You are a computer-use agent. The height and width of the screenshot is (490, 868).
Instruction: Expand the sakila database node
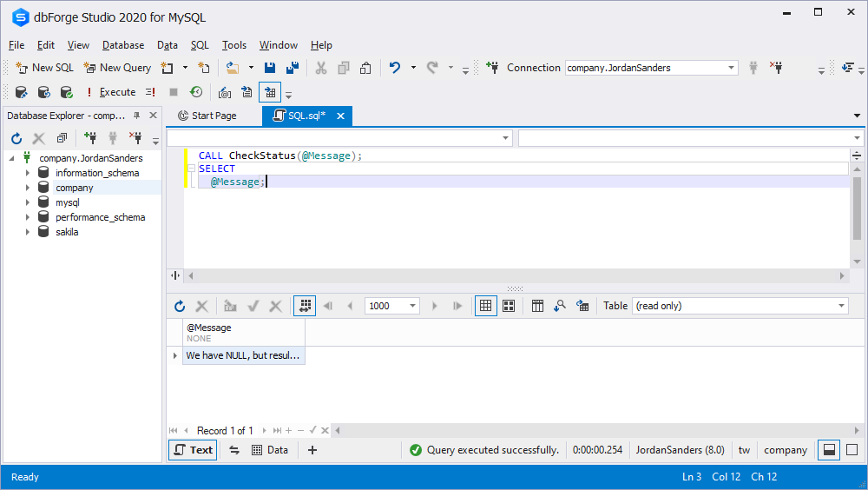tap(27, 232)
